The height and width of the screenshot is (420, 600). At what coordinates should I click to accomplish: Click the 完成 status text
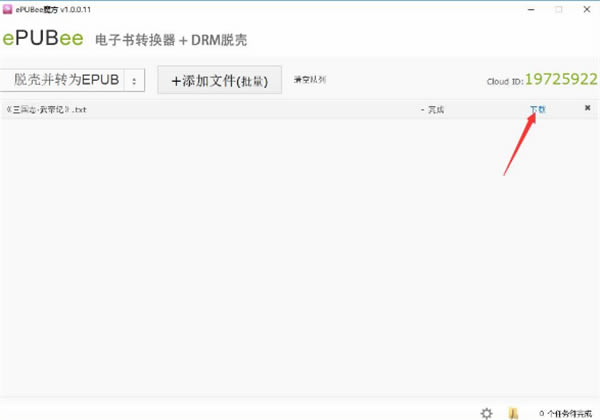436,110
